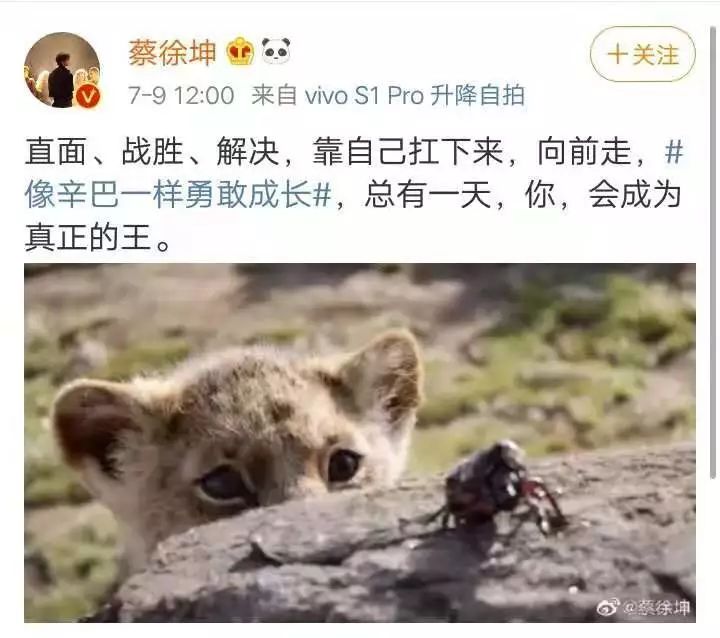Click the crown membership icon
The height and width of the screenshot is (638, 720).
(240, 51)
